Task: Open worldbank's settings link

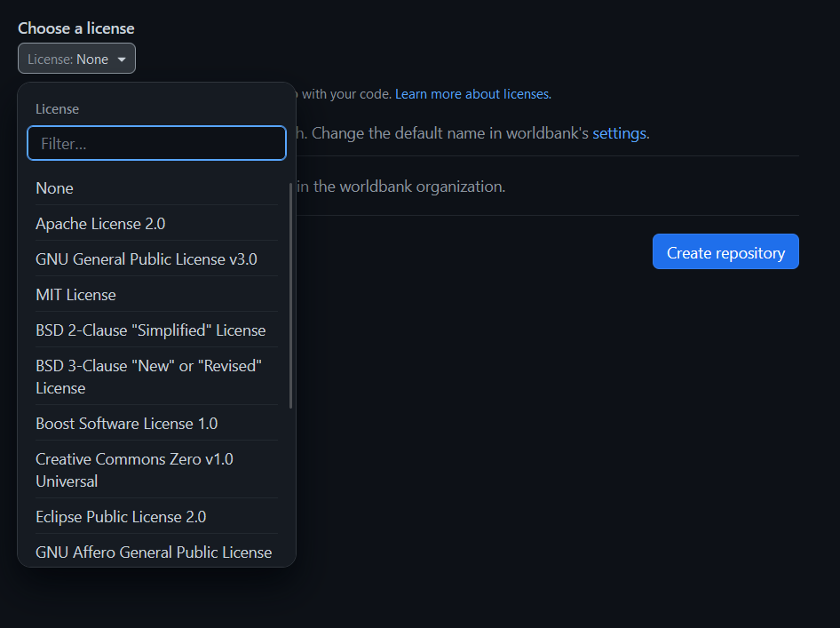Action: 619,133
